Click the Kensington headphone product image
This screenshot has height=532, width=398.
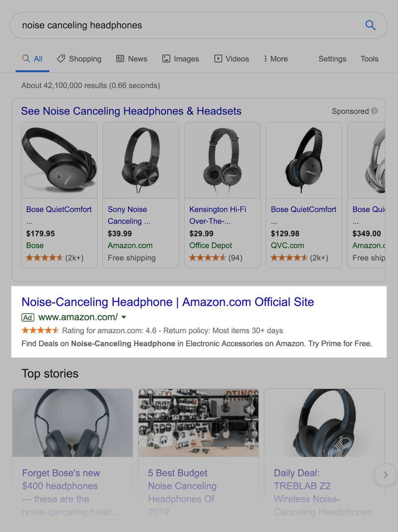coord(222,160)
